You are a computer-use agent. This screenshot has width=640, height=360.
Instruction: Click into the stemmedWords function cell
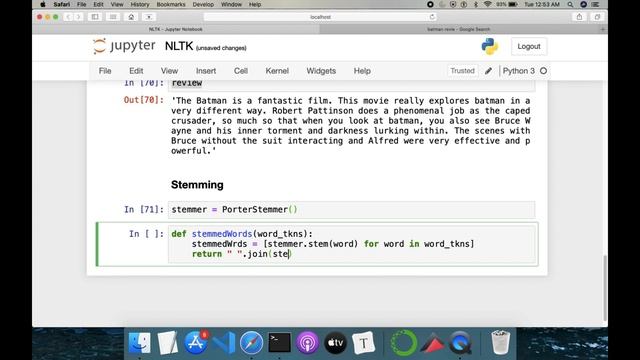351,244
